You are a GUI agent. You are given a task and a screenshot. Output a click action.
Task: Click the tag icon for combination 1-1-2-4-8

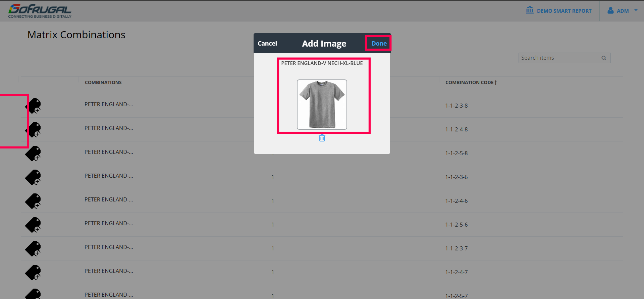pyautogui.click(x=33, y=130)
